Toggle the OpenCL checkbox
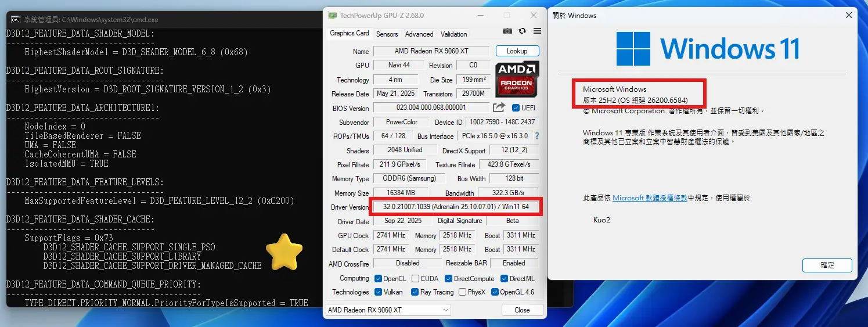The width and height of the screenshot is (868, 327). click(378, 279)
